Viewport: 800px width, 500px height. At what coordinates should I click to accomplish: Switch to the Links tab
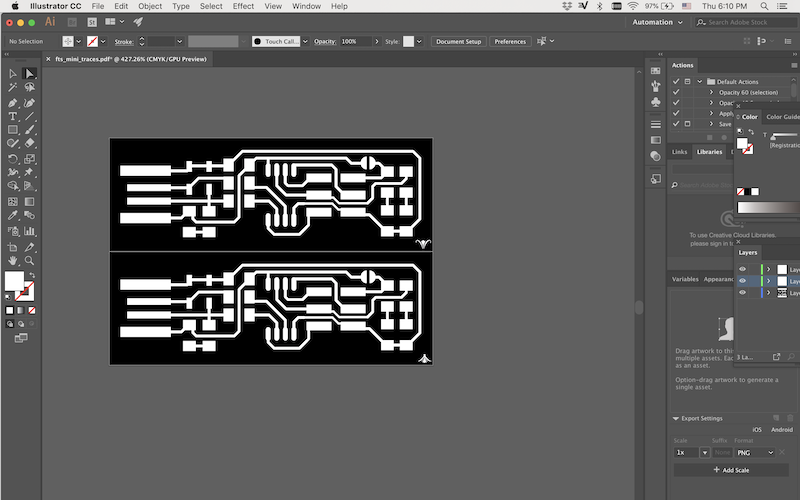679,152
